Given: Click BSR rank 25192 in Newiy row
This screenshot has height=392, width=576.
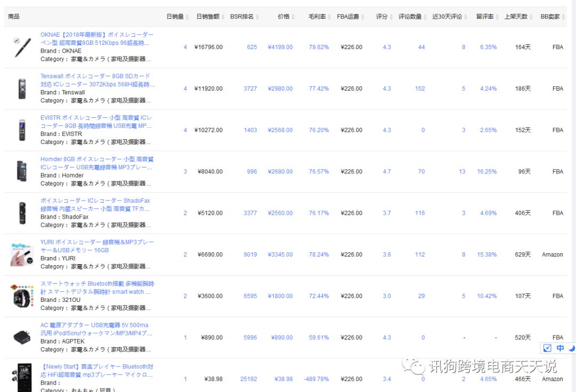Looking at the screenshot, I should pos(249,379).
